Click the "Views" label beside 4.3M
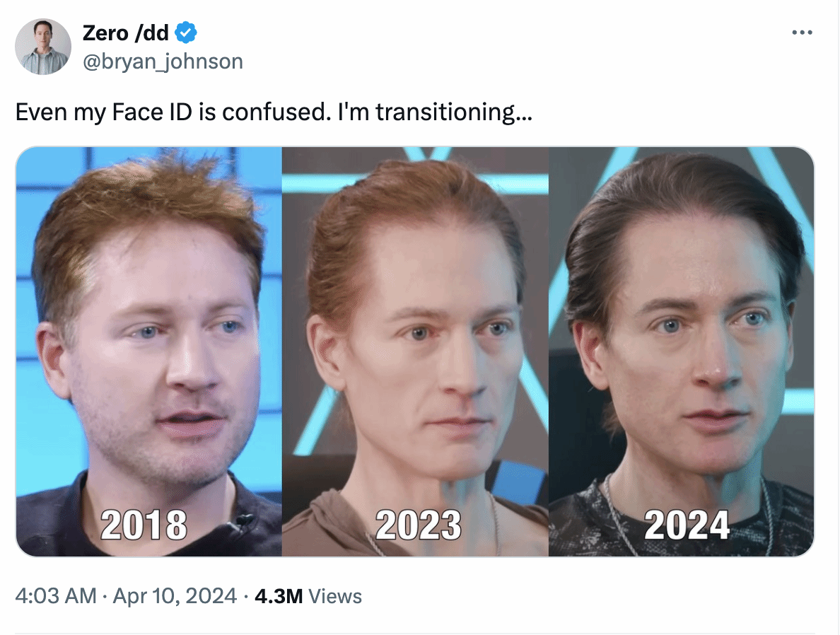 pyautogui.click(x=335, y=596)
